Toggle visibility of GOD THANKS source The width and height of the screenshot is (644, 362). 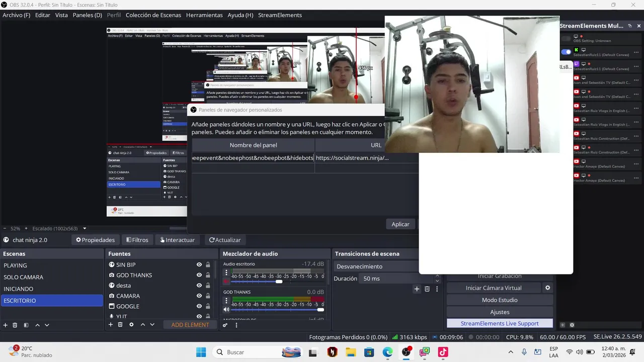[x=199, y=275]
